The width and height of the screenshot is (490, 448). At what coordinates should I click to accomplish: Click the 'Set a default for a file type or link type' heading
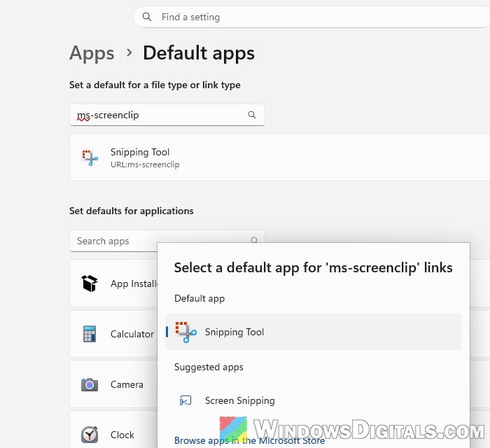tap(155, 85)
